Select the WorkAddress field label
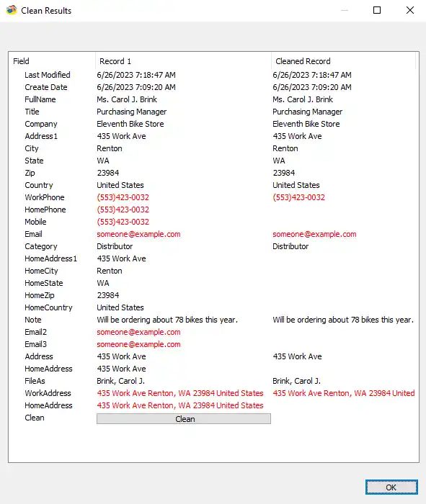 pos(48,393)
